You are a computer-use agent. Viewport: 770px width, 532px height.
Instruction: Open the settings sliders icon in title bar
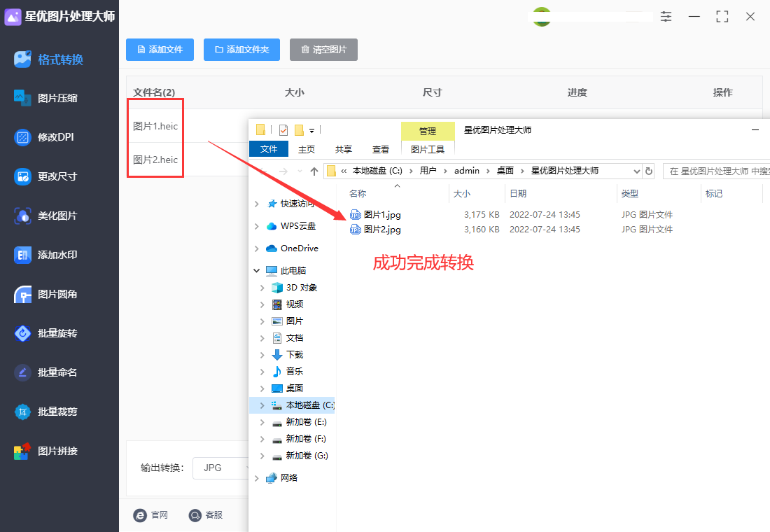(666, 17)
